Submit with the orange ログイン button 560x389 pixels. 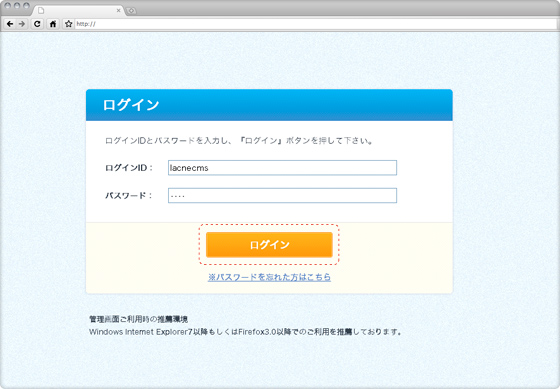(269, 245)
